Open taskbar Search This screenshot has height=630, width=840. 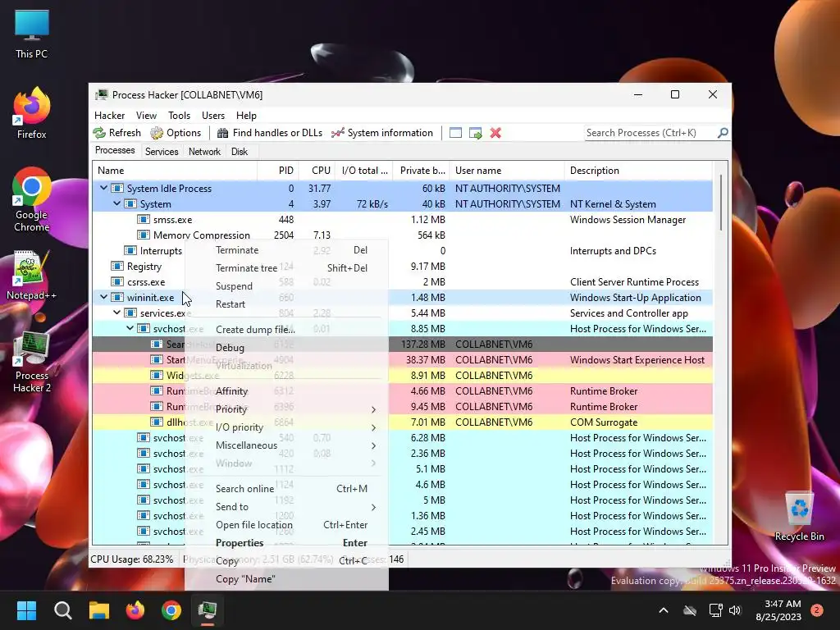coord(62,610)
